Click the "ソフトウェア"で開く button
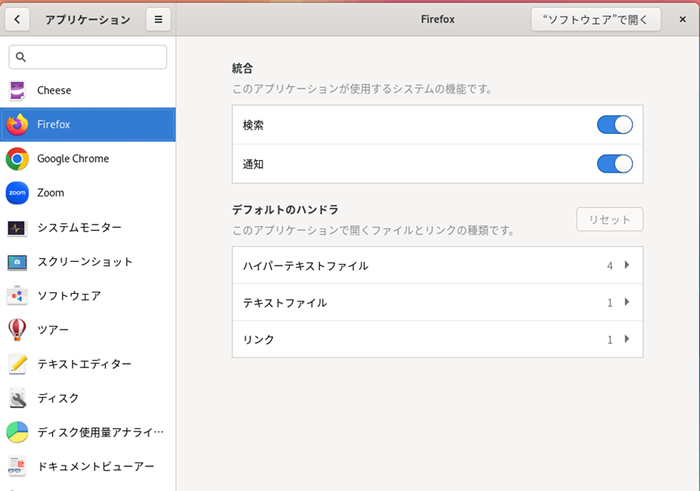 coord(595,19)
